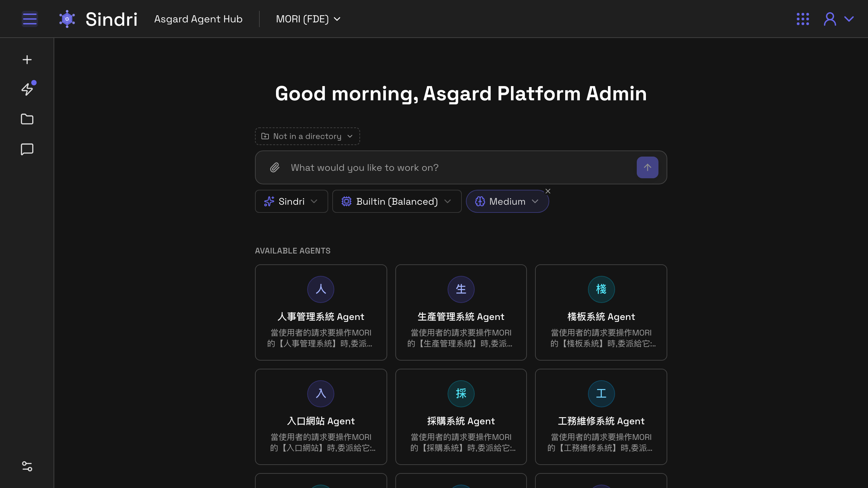Click the 生 avatar icon

click(461, 289)
